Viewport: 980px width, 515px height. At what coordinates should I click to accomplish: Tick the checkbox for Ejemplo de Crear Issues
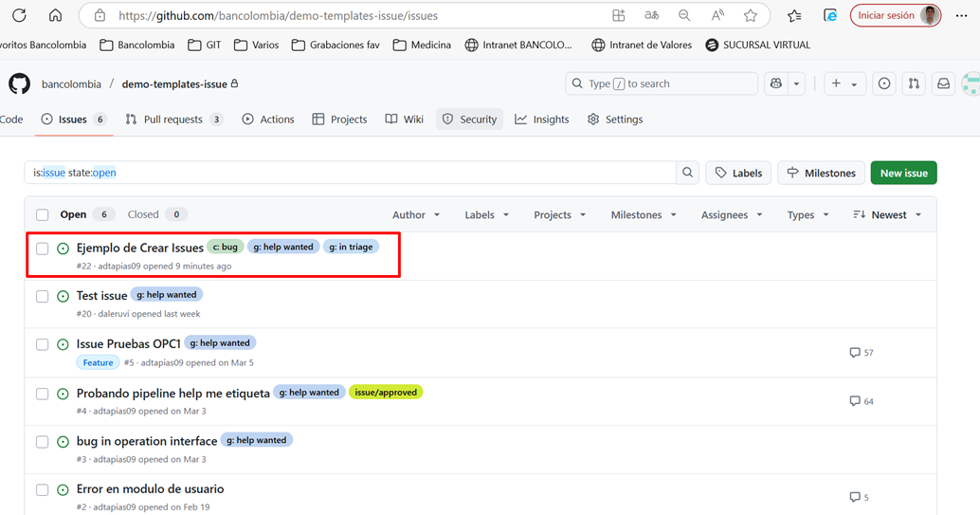coord(42,248)
